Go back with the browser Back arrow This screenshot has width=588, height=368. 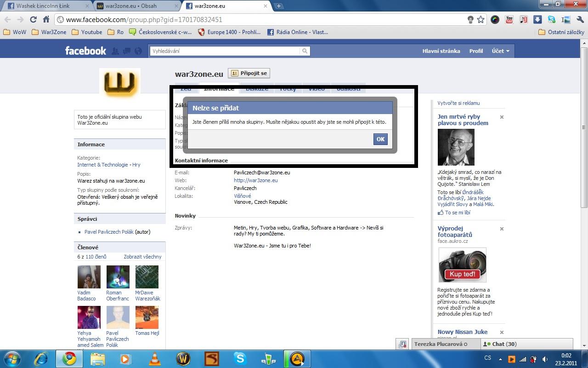point(7,20)
